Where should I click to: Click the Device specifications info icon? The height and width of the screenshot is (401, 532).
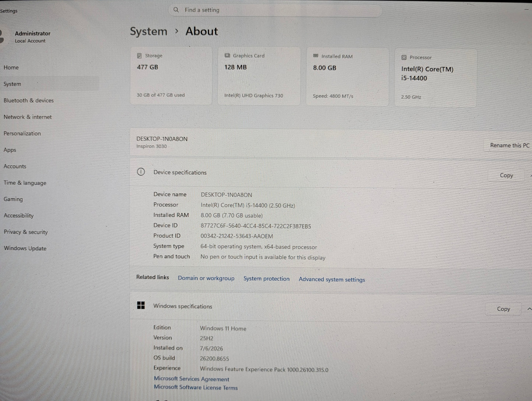coord(141,172)
